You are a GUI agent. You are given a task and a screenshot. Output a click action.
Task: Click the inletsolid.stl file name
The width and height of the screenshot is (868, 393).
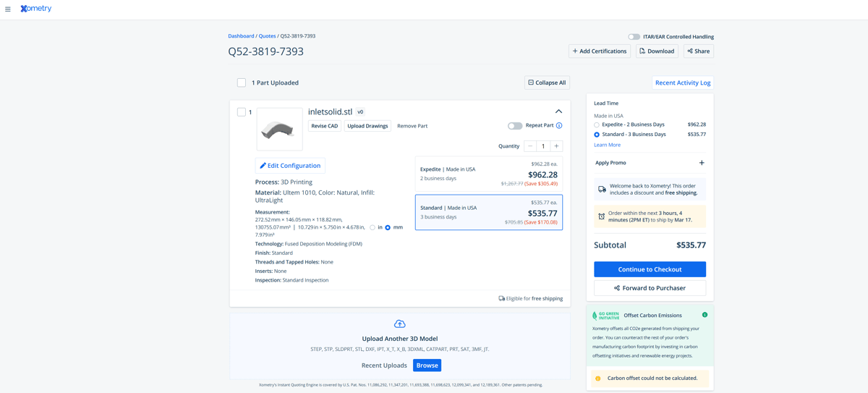pos(330,112)
